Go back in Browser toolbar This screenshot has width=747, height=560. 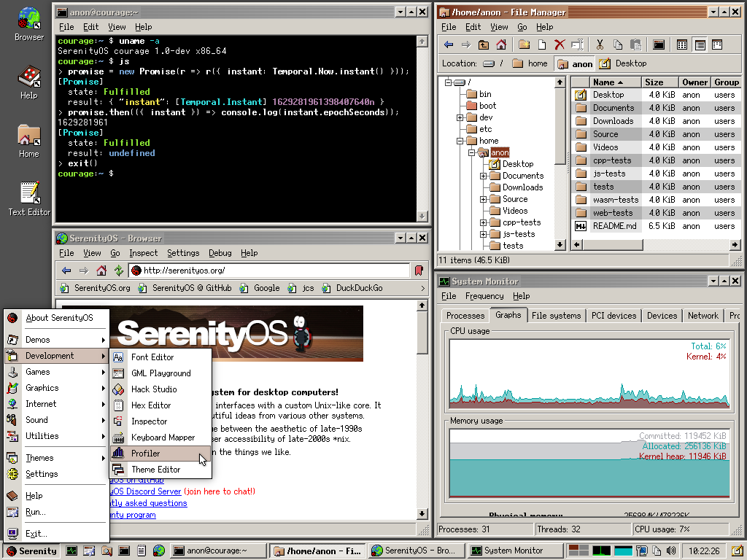66,271
